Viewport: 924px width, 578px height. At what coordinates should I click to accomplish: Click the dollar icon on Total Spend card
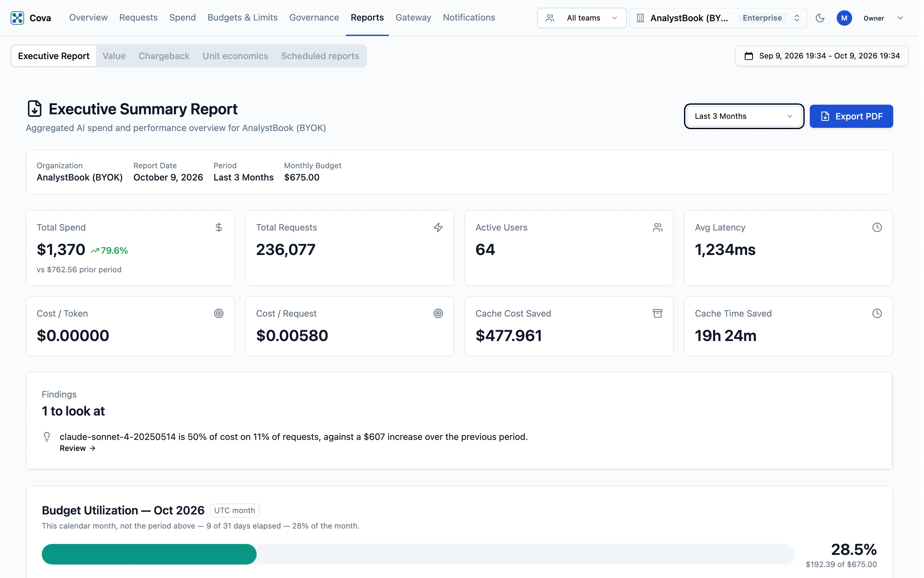[x=219, y=227]
